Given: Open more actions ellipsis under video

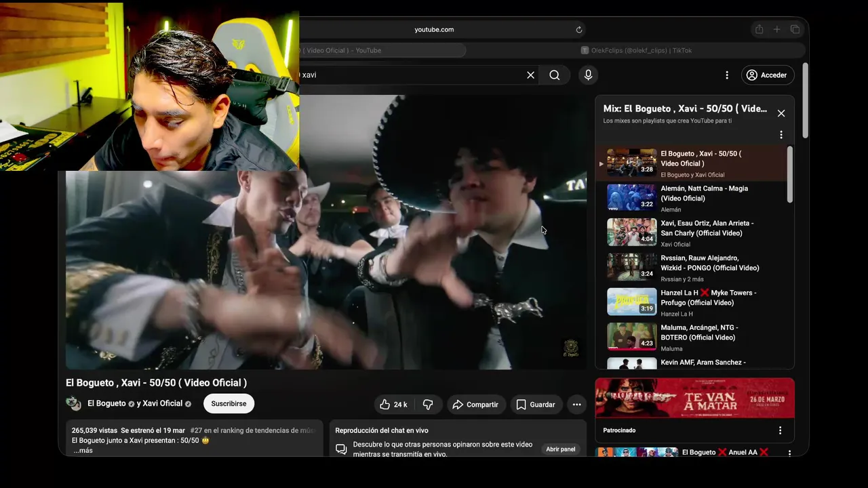Looking at the screenshot, I should pyautogui.click(x=576, y=405).
